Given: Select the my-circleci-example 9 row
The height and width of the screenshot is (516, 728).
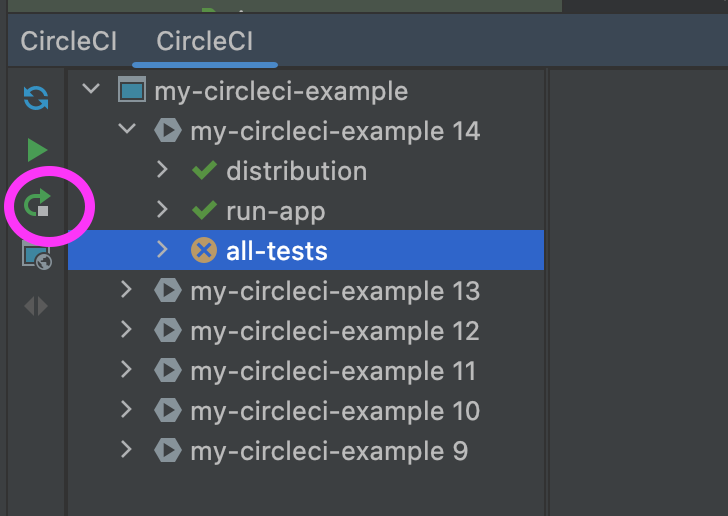Looking at the screenshot, I should click(x=306, y=451).
